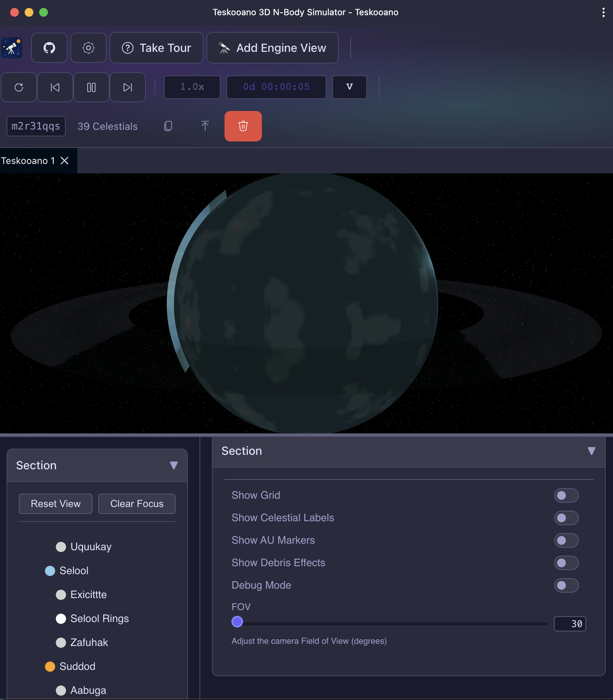Open the window's three-dot menu
The image size is (613, 700).
pos(604,12)
